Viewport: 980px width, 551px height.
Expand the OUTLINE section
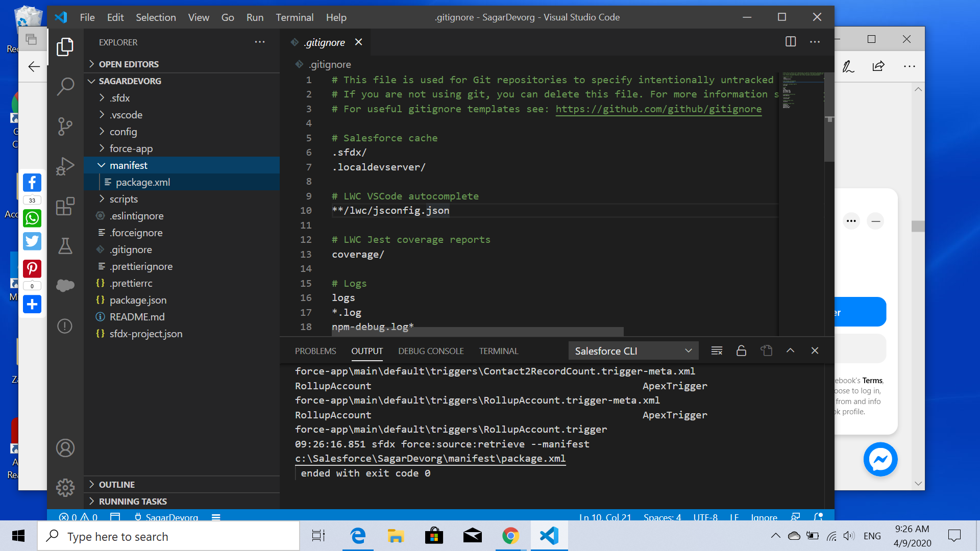point(182,485)
